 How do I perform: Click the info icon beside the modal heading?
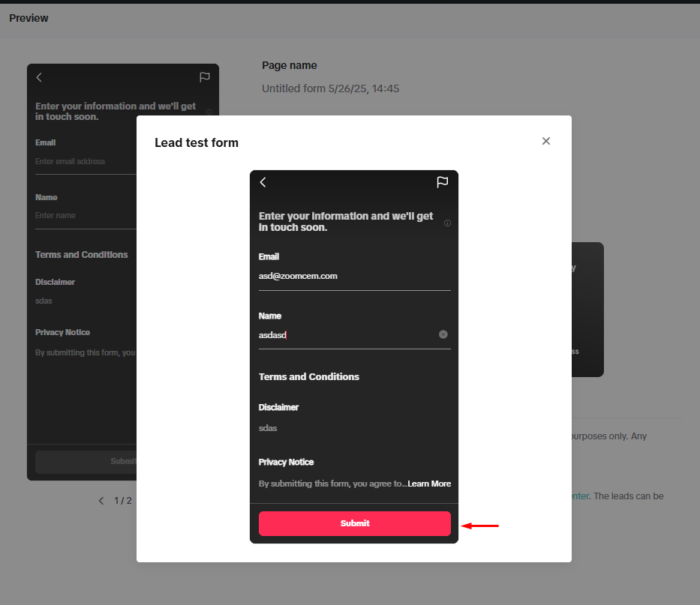[447, 223]
